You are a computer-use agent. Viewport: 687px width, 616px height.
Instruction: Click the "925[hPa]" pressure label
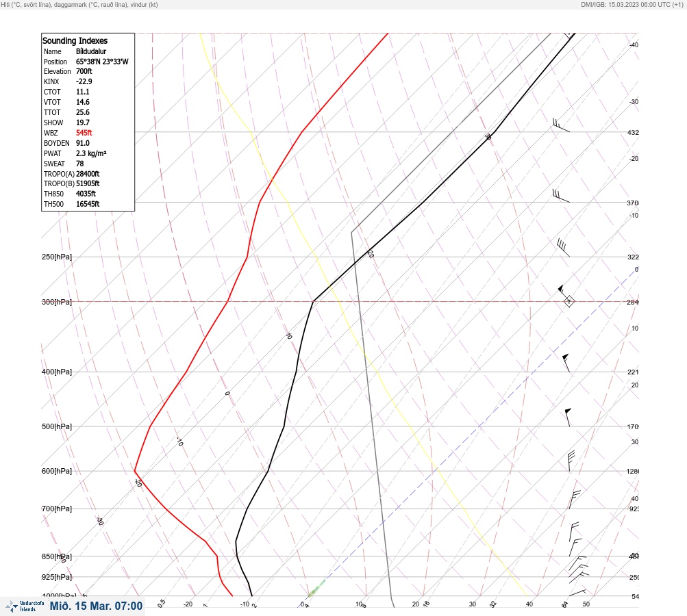click(x=57, y=577)
